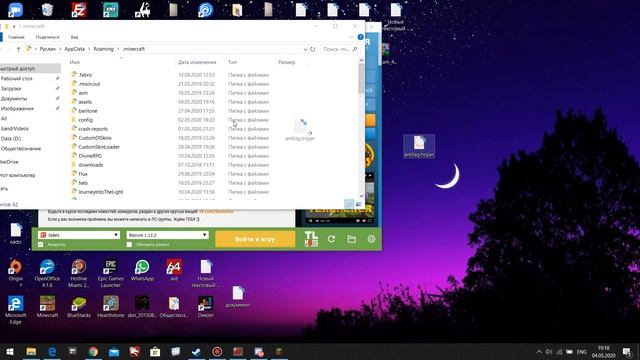Viewport: 640px width, 360px height.
Task: Open the 'Главная' ribbon tab in Explorer
Action: 16,37
